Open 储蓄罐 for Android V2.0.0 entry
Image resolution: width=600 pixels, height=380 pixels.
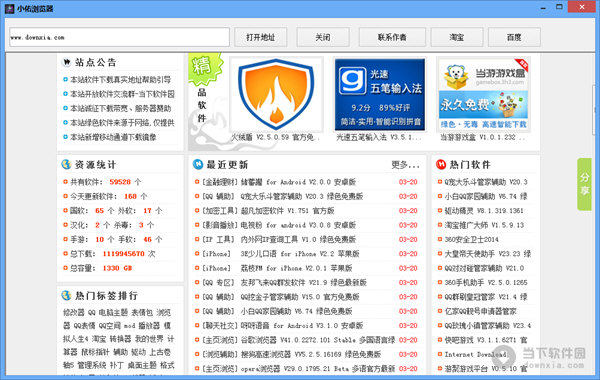[x=298, y=182]
